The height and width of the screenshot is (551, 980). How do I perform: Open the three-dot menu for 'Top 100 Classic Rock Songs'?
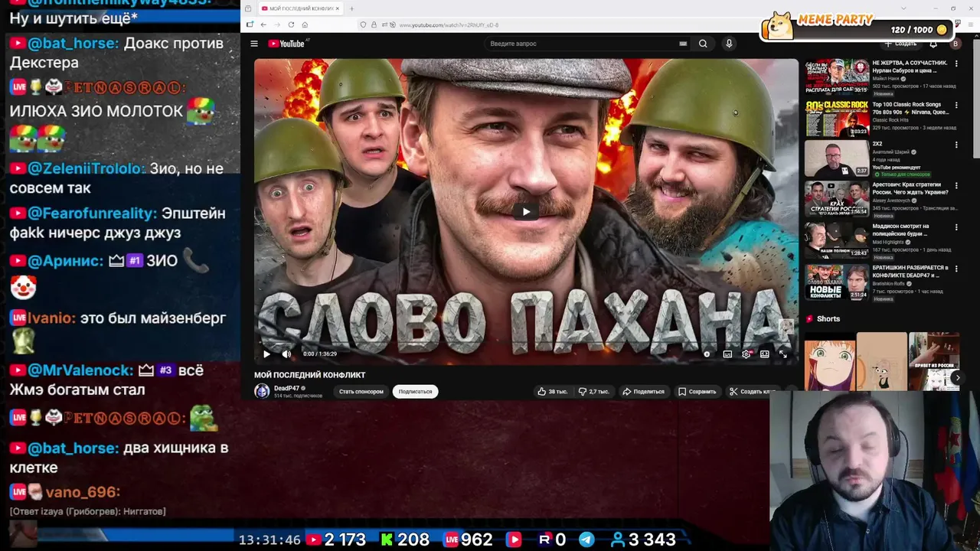coord(955,104)
